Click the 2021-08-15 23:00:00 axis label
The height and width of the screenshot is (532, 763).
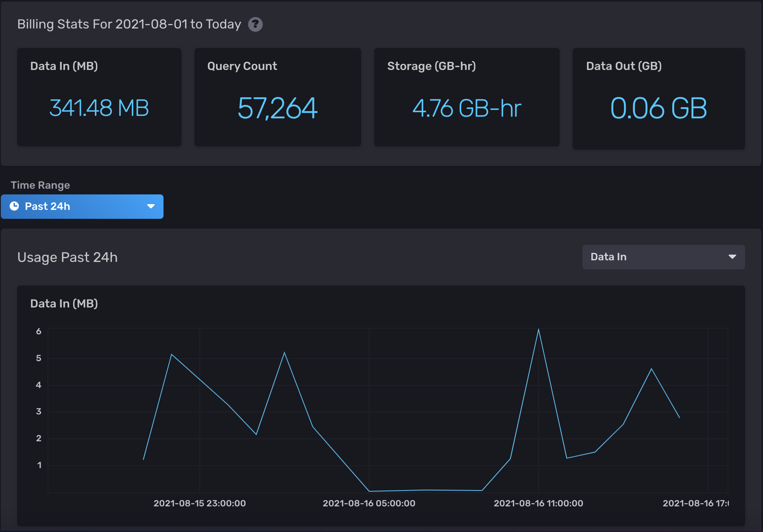[199, 503]
